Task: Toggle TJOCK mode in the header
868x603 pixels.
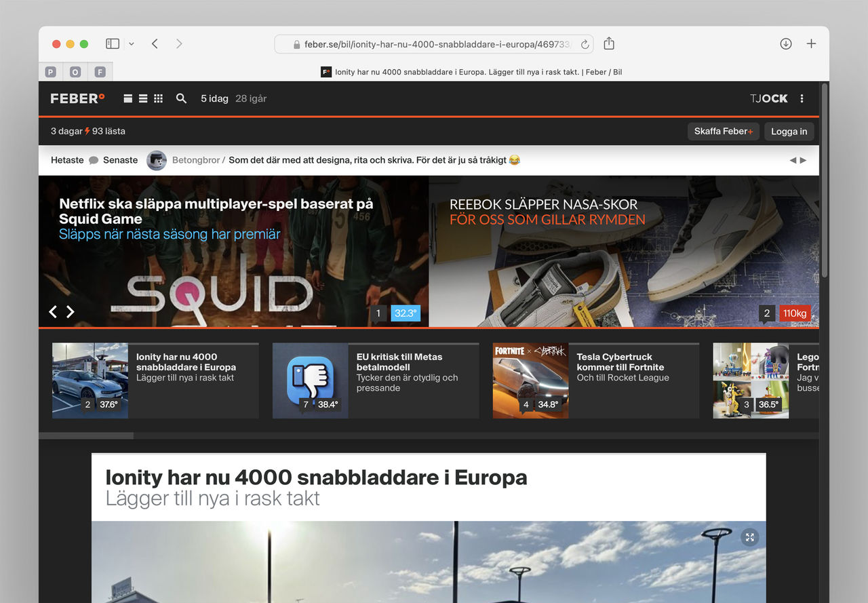Action: pos(768,98)
